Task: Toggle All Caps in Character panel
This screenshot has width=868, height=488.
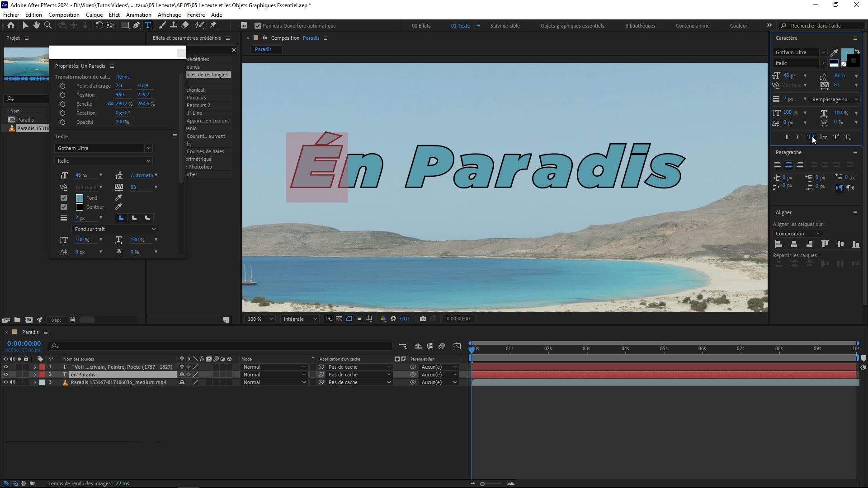Action: [811, 137]
